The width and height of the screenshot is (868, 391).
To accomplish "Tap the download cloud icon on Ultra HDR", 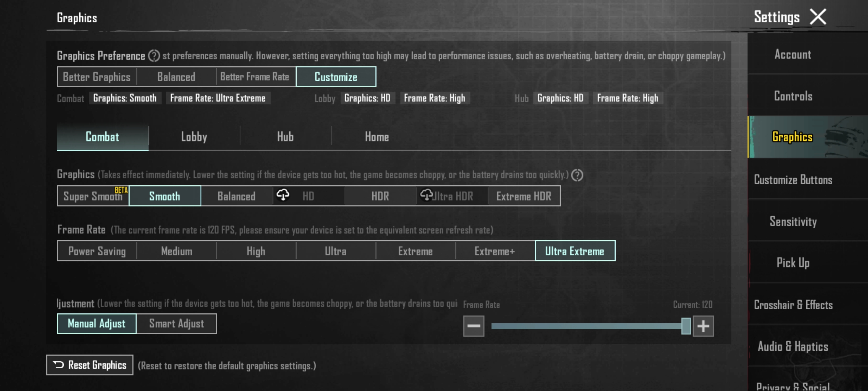I will (426, 195).
